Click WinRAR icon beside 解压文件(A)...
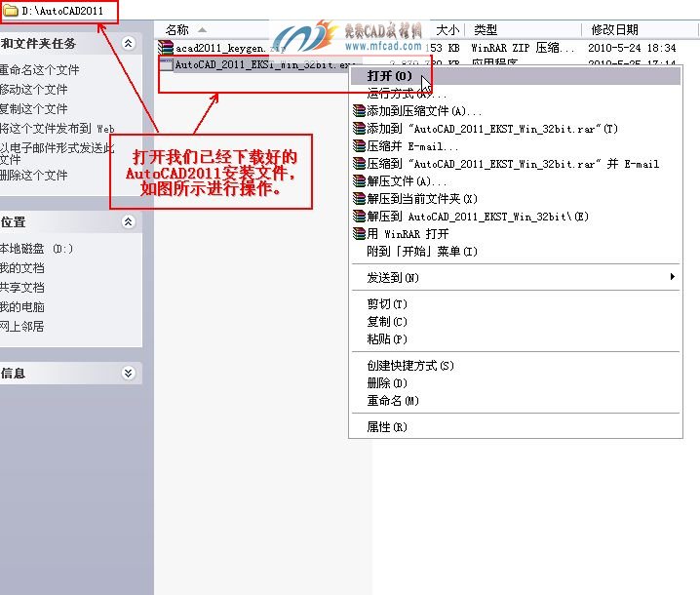Screen dimensions: 700x595 pyautogui.click(x=359, y=180)
